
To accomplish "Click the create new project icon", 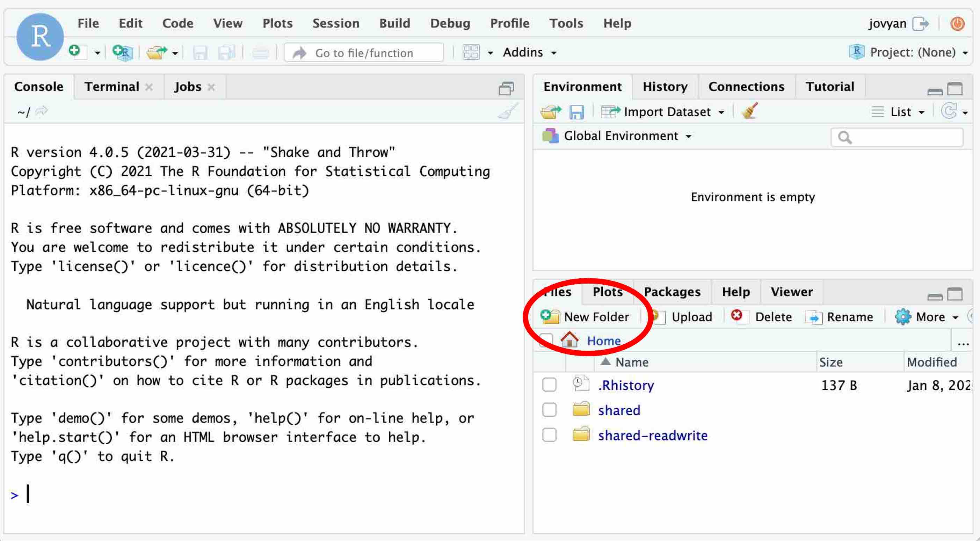I will tap(123, 52).
